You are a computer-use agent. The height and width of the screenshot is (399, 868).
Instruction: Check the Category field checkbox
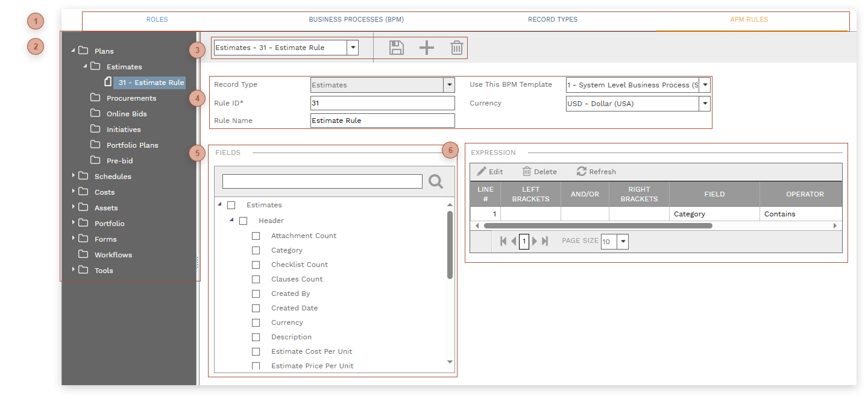[x=256, y=250]
